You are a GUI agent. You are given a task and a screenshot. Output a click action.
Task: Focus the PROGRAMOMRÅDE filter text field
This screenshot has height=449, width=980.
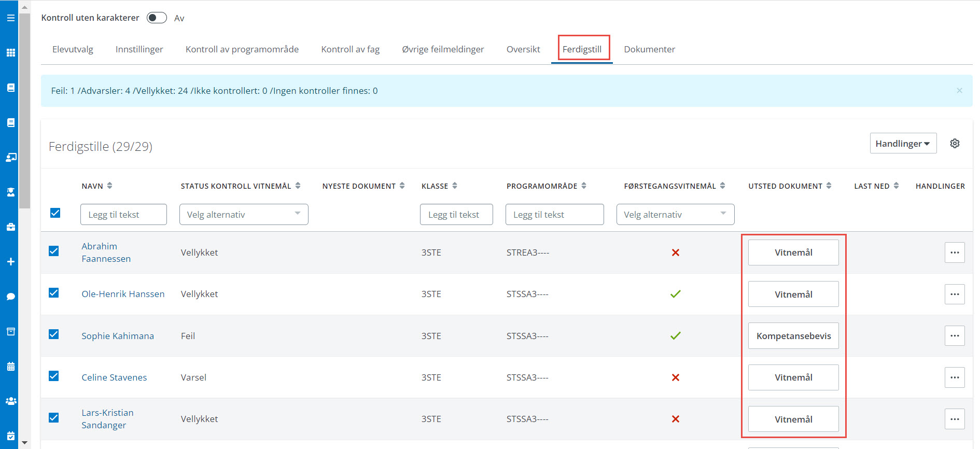554,214
